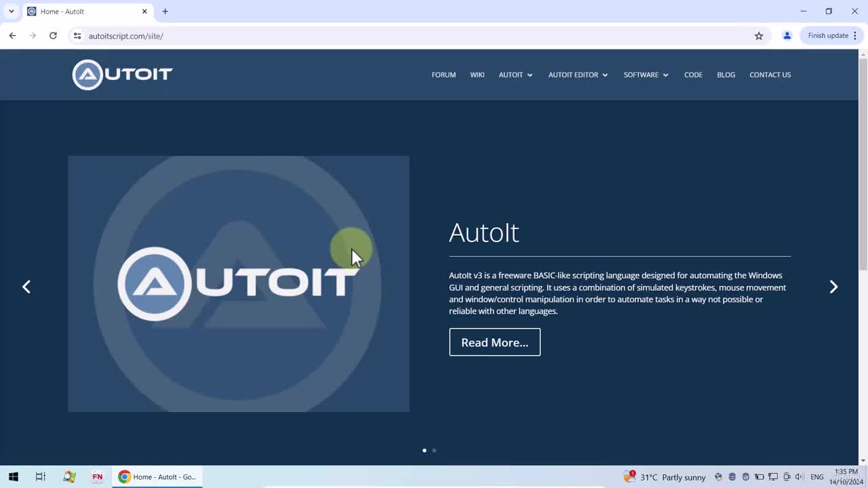The width and height of the screenshot is (868, 488).
Task: Close the Home - AutoIt tab
Action: point(144,12)
